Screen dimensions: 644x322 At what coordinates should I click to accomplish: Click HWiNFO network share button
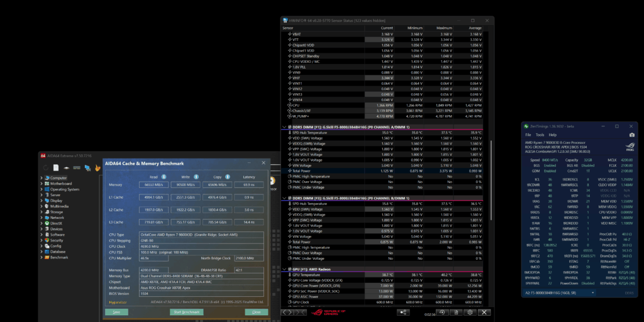(403, 312)
